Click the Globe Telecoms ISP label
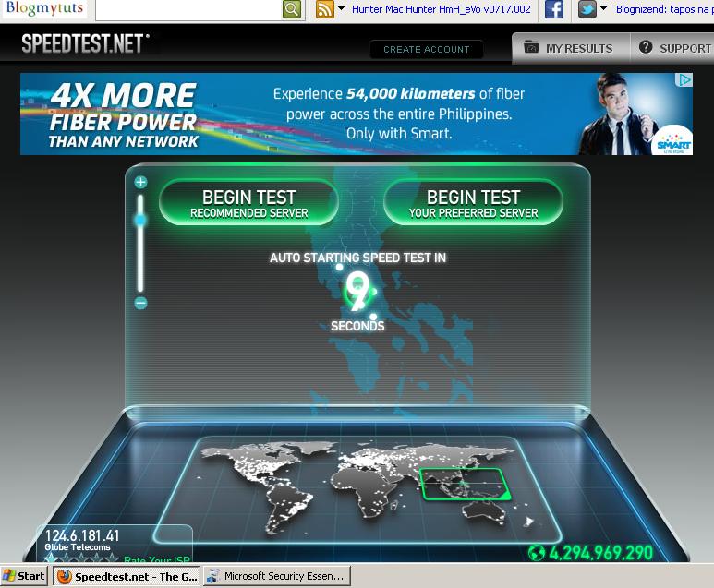714x588 pixels. [x=78, y=547]
